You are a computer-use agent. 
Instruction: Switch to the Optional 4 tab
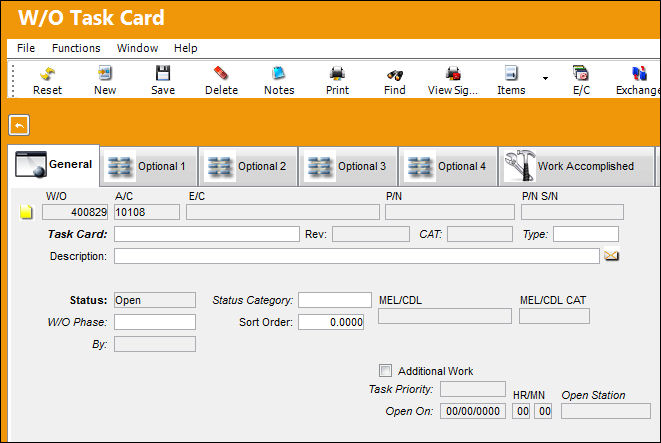[x=448, y=166]
